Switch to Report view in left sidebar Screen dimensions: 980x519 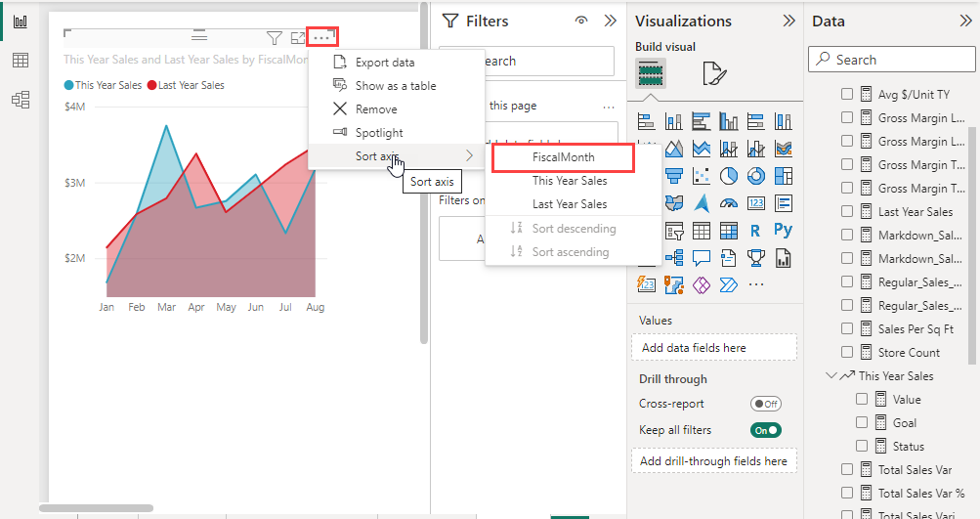(x=20, y=22)
